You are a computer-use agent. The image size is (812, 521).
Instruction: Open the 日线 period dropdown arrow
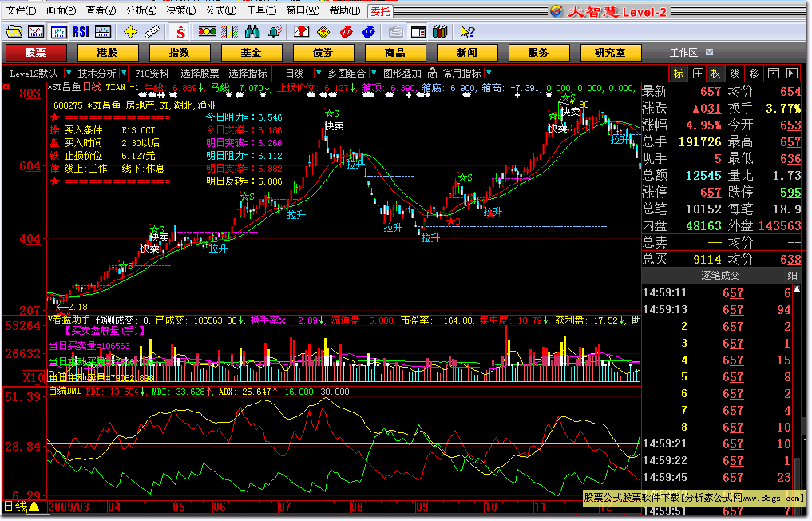(x=319, y=73)
